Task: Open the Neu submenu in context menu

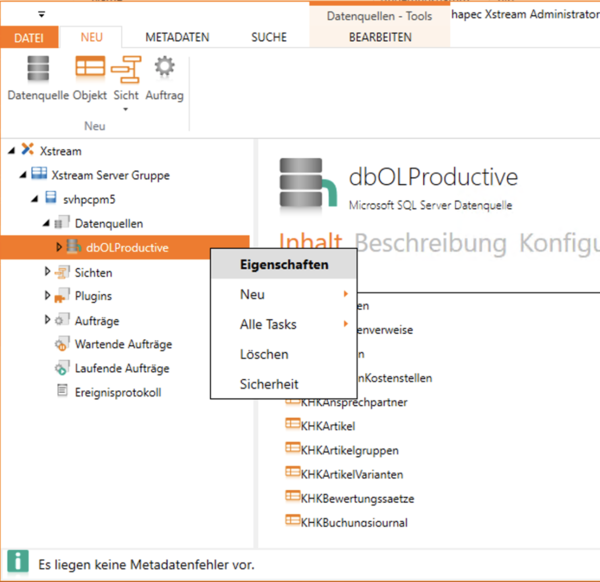Action: point(284,295)
